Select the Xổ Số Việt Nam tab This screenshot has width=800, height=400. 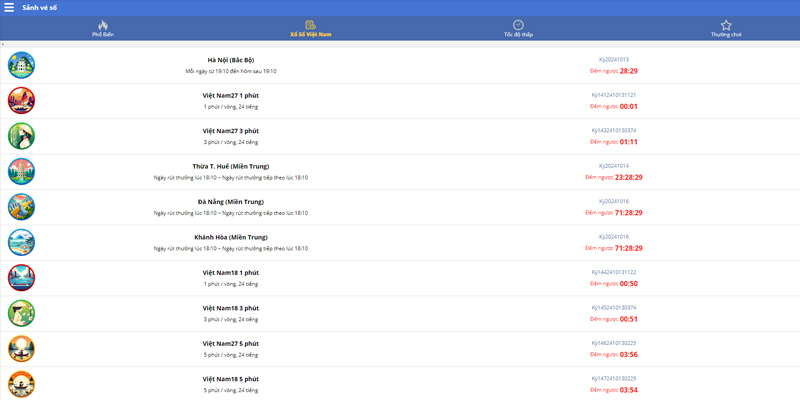point(310,28)
